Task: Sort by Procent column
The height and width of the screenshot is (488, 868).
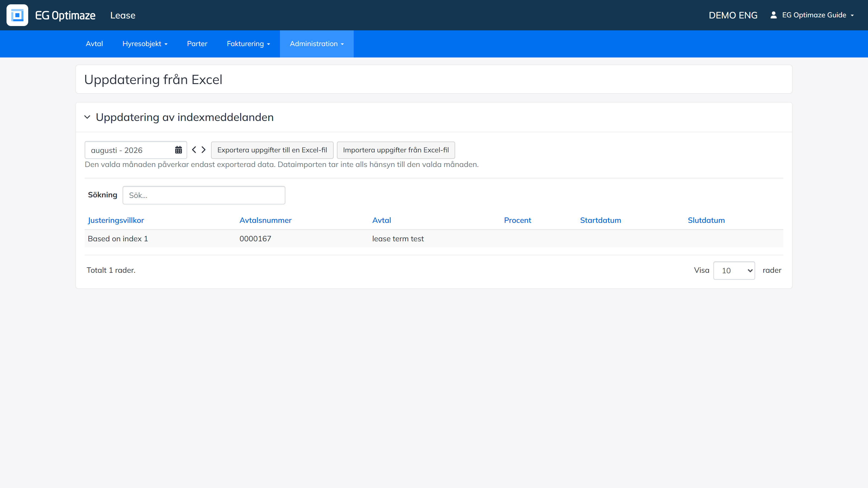Action: click(x=518, y=220)
